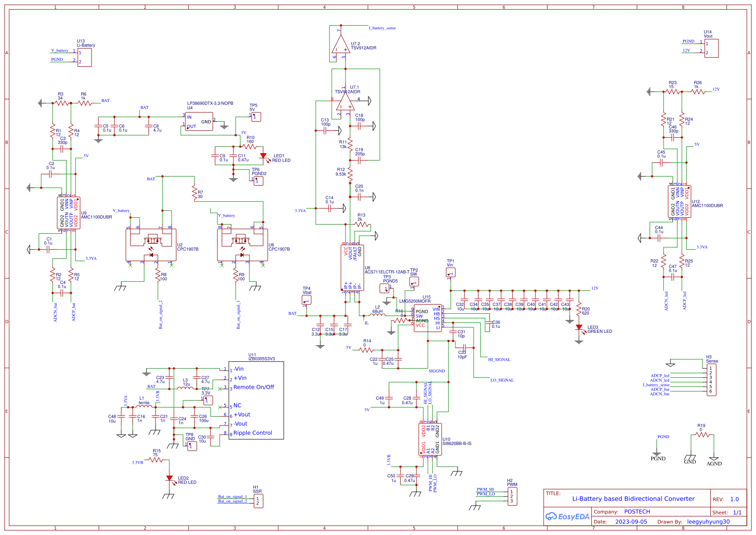Select the U9 AMC1100DUBR amplifier symbol
Viewport: 756px width, 535px height.
point(69,213)
